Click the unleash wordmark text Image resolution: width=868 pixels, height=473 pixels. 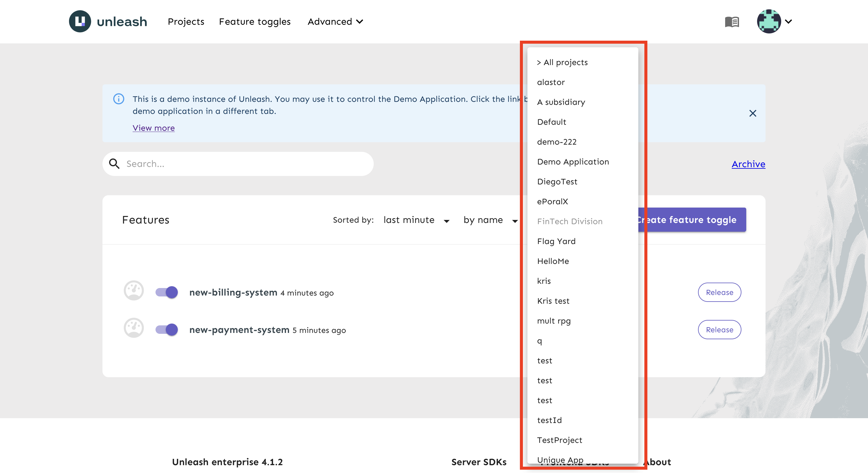[x=122, y=22]
